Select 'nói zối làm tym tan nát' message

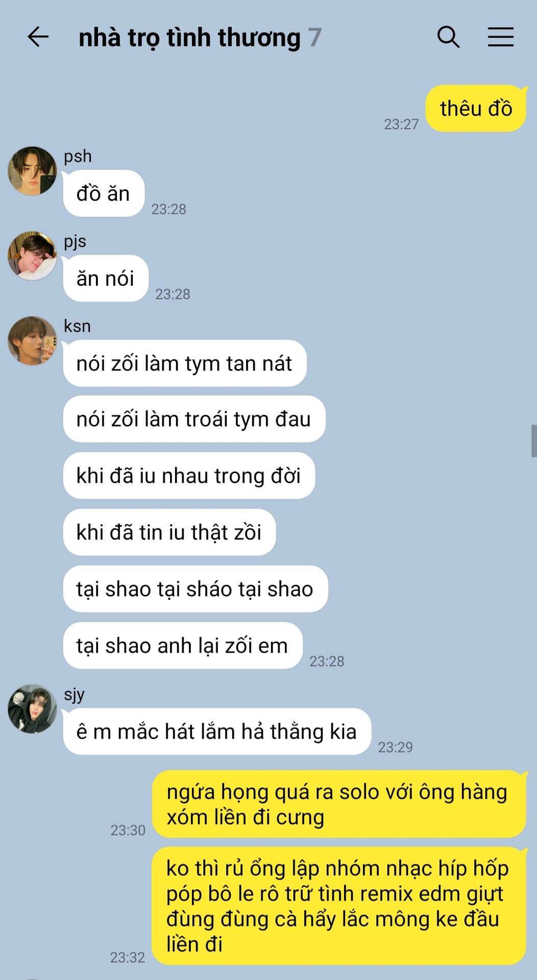[x=185, y=363]
